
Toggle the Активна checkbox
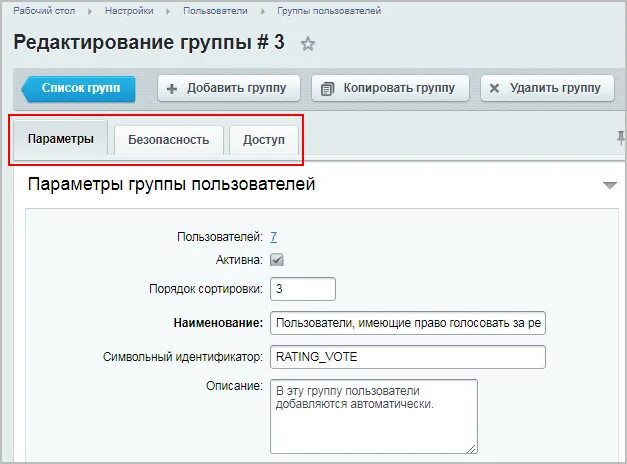click(x=277, y=260)
